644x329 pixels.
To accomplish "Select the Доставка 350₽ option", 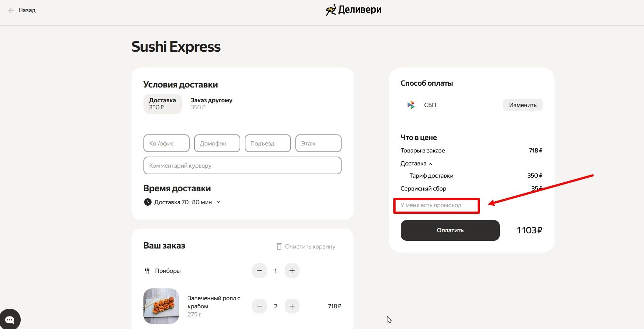I will point(162,104).
